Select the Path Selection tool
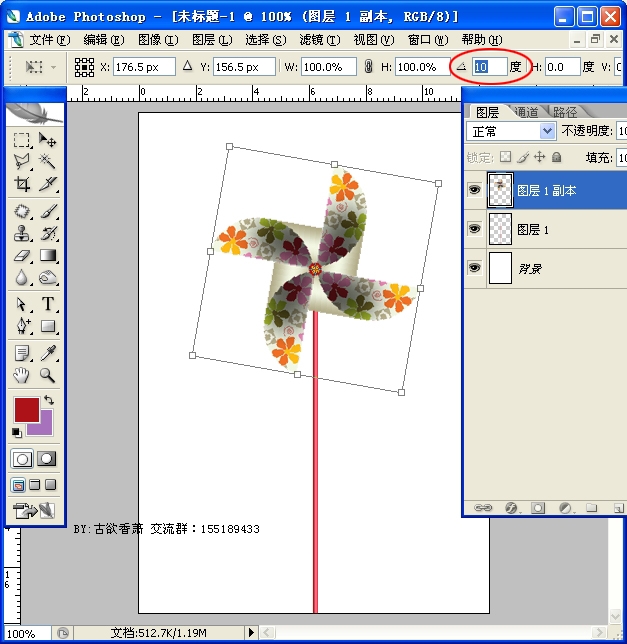Image resolution: width=627 pixels, height=644 pixels. [22, 304]
